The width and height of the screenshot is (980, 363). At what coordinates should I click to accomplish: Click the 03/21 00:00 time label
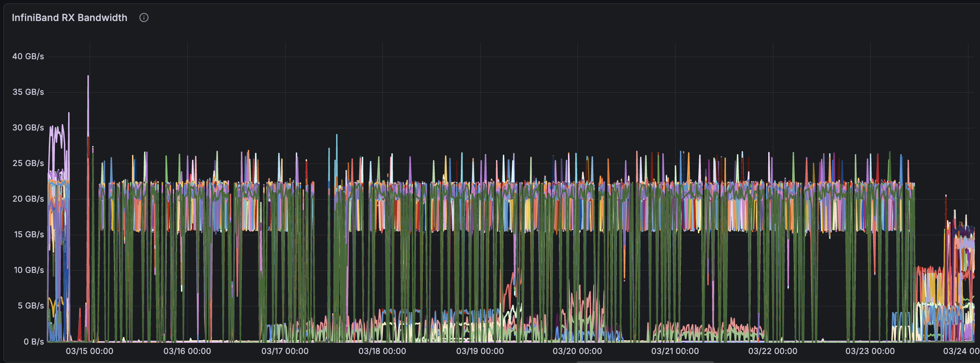coord(675,351)
